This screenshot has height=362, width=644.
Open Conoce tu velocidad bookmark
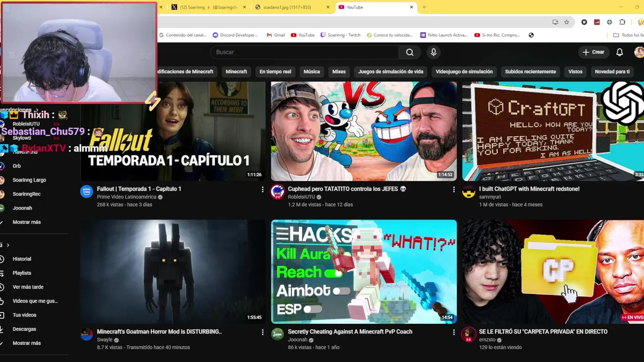click(x=389, y=35)
